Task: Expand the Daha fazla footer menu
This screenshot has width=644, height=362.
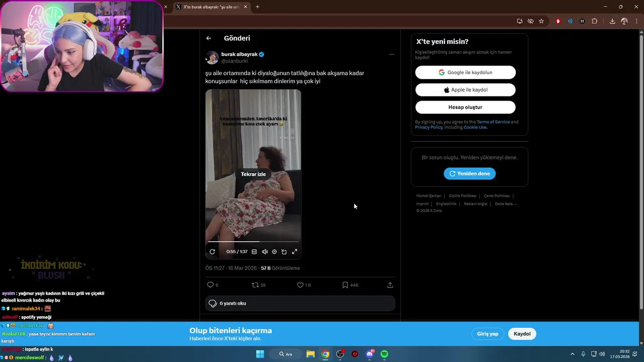Action: (x=506, y=204)
